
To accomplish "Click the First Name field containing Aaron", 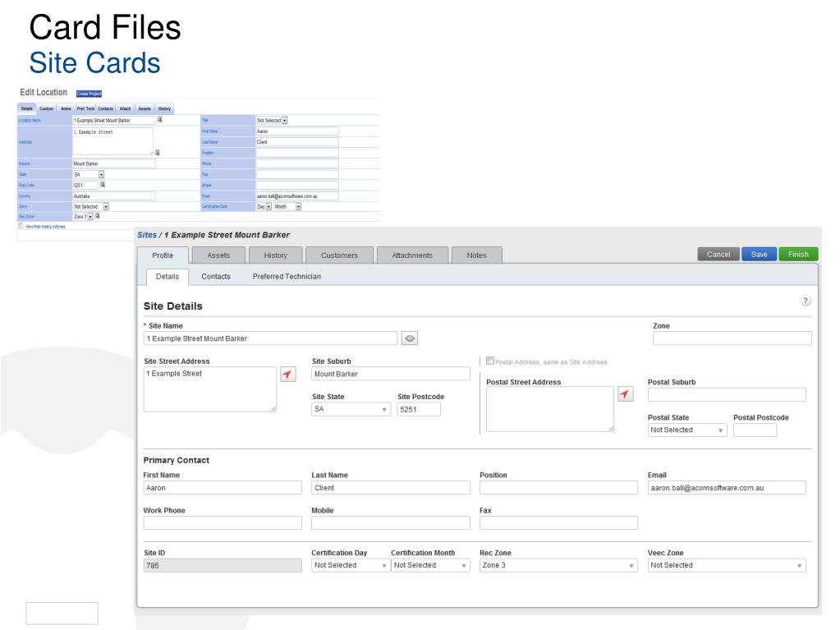I will 223,488.
